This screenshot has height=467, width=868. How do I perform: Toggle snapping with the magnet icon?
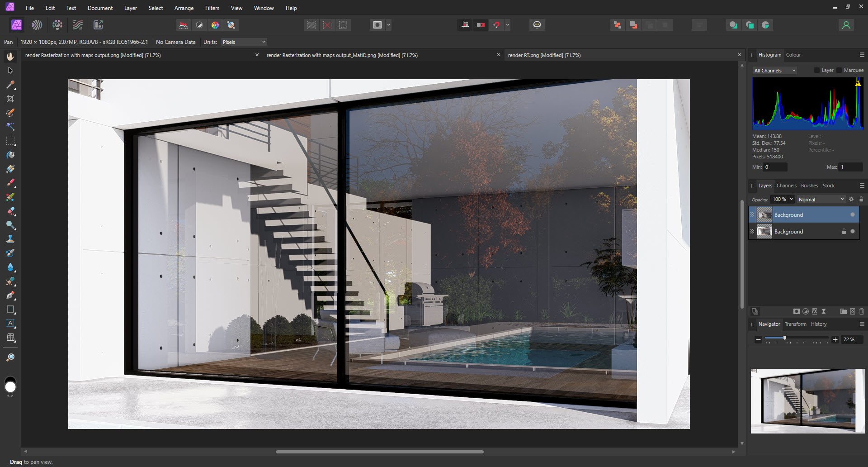pyautogui.click(x=496, y=24)
